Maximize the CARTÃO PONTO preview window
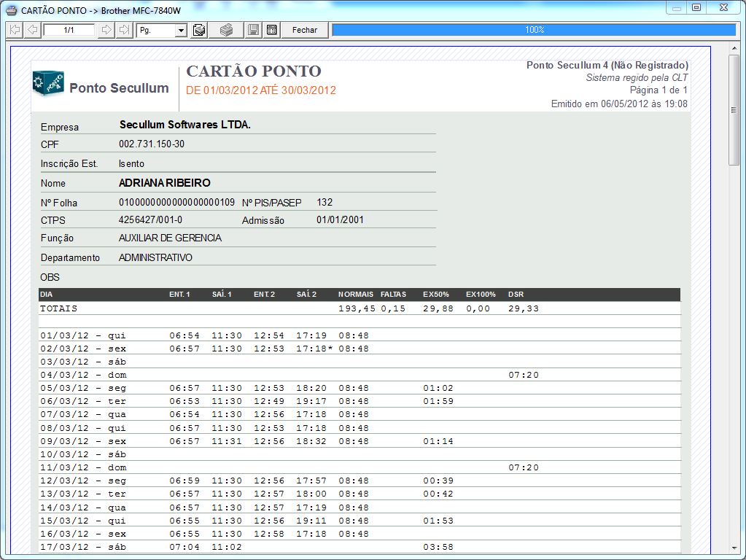This screenshot has width=746, height=560. pos(696,7)
